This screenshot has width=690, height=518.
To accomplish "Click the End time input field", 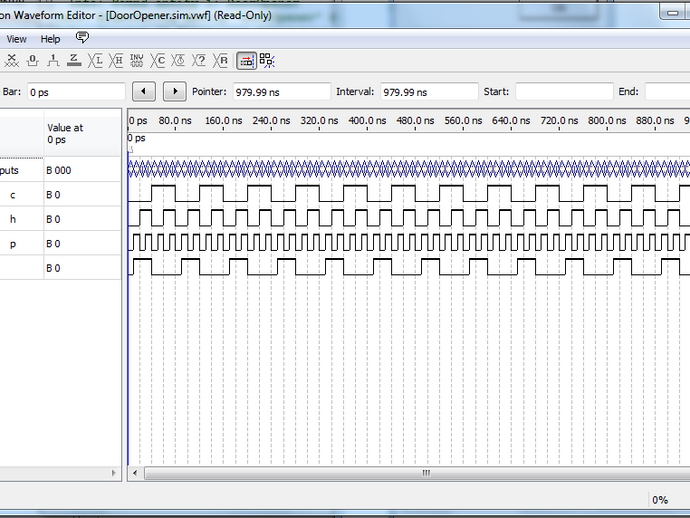I will 668,92.
